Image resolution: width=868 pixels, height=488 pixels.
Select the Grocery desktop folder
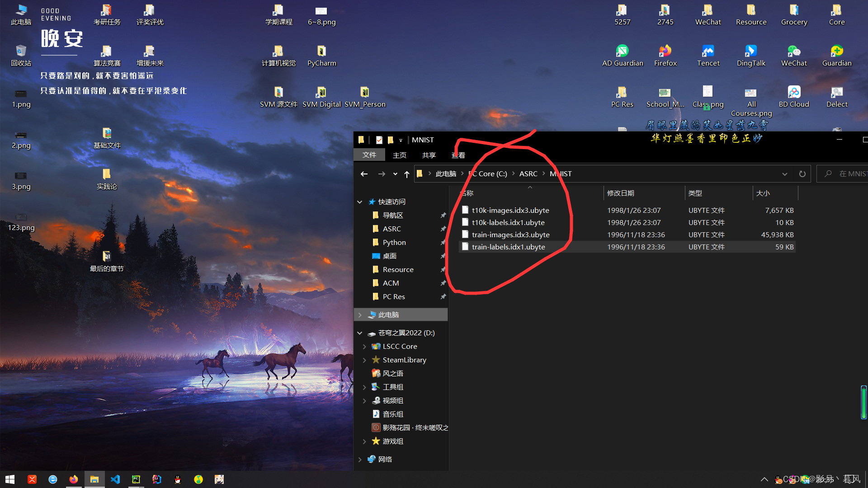[794, 14]
